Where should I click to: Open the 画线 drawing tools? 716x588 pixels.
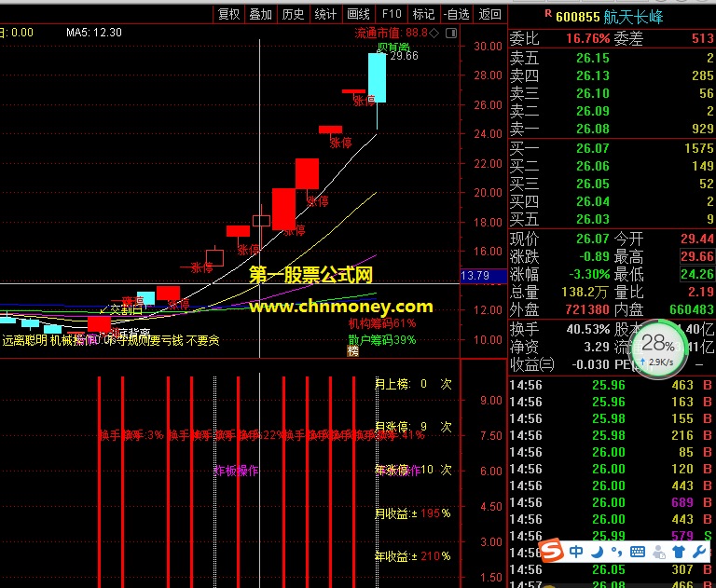(358, 15)
